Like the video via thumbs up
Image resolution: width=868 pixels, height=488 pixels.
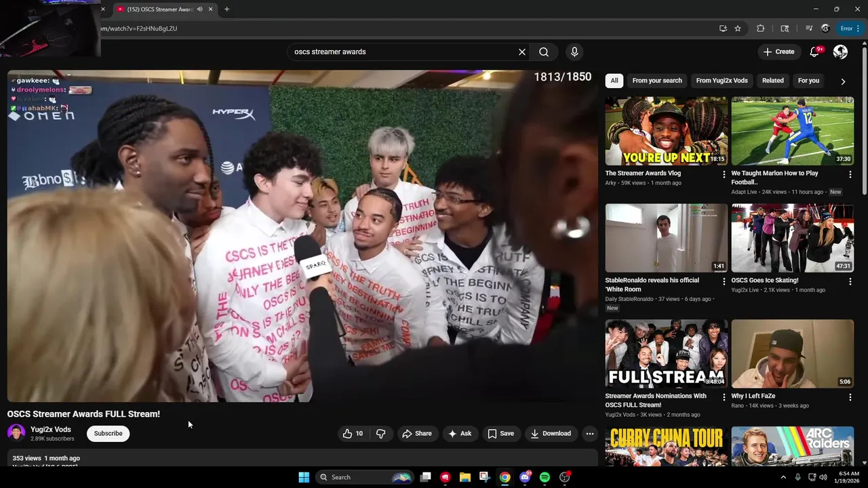tap(353, 434)
